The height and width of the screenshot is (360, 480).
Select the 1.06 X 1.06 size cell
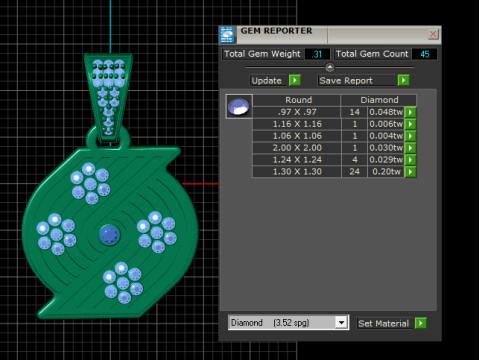point(297,136)
